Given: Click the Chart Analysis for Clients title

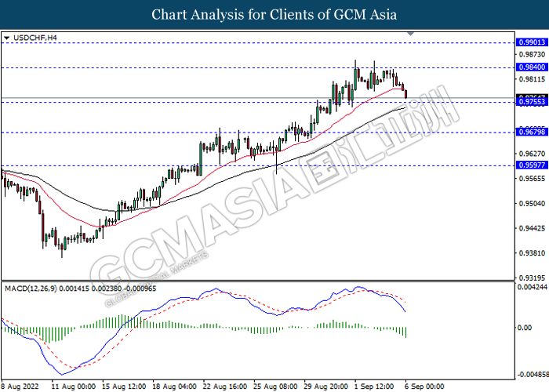Looking at the screenshot, I should click(274, 14).
